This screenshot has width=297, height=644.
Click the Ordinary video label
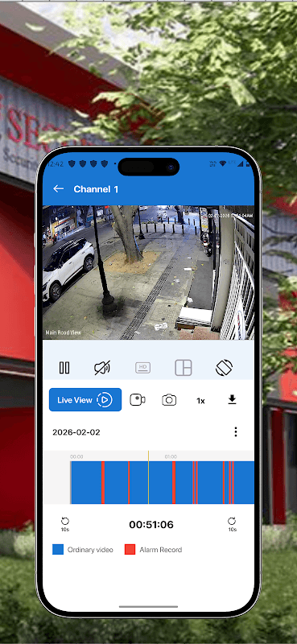90,550
